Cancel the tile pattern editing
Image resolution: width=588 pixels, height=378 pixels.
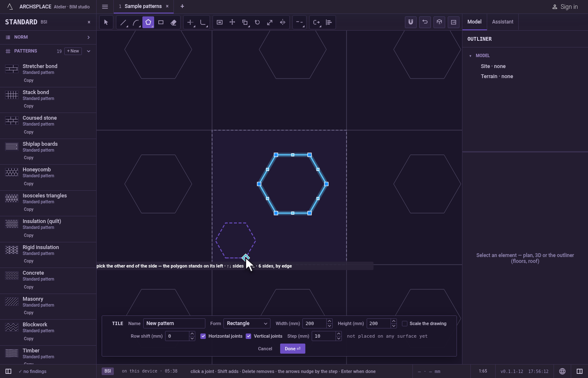tap(265, 349)
